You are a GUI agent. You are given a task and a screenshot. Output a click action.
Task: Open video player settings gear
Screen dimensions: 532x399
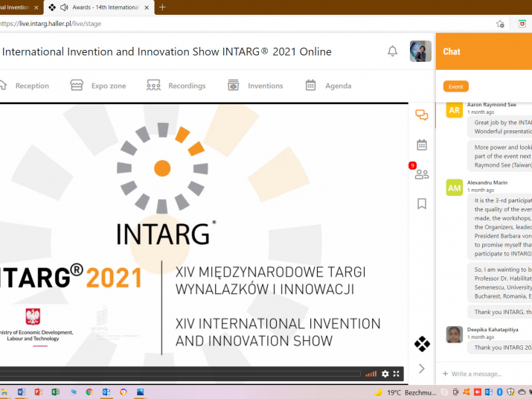pyautogui.click(x=385, y=374)
